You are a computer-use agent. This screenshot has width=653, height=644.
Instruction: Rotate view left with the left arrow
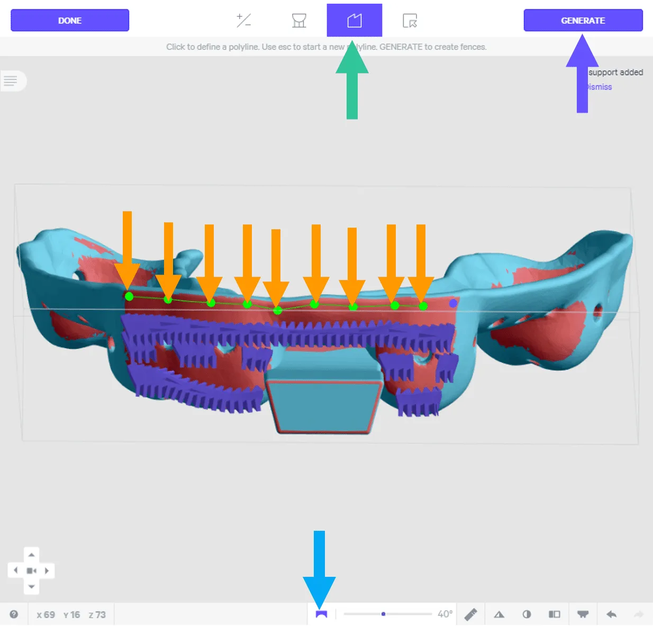(x=16, y=570)
